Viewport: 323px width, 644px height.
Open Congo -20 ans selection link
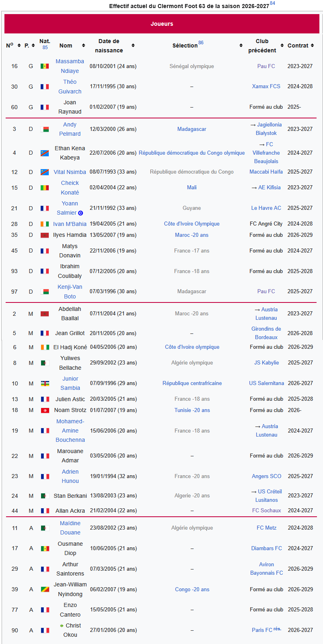point(192,590)
